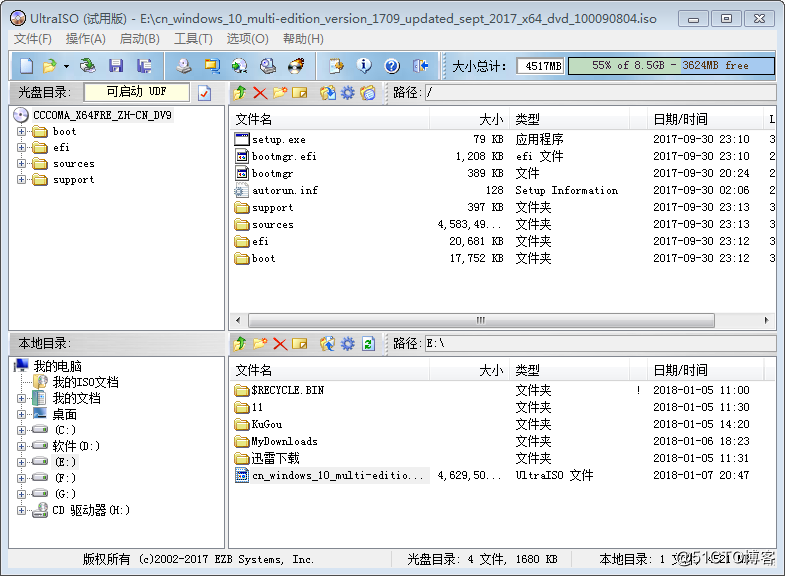Screen dimensions: 785x576
Task: Click the Rename icon in image pane
Action: point(300,93)
